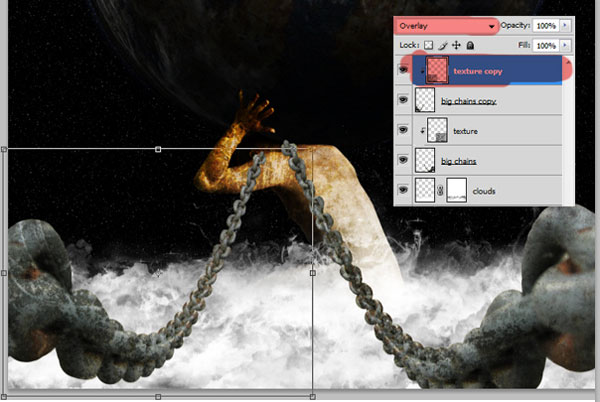600x402 pixels.
Task: Hide the big chains copy layer
Action: pyautogui.click(x=403, y=100)
